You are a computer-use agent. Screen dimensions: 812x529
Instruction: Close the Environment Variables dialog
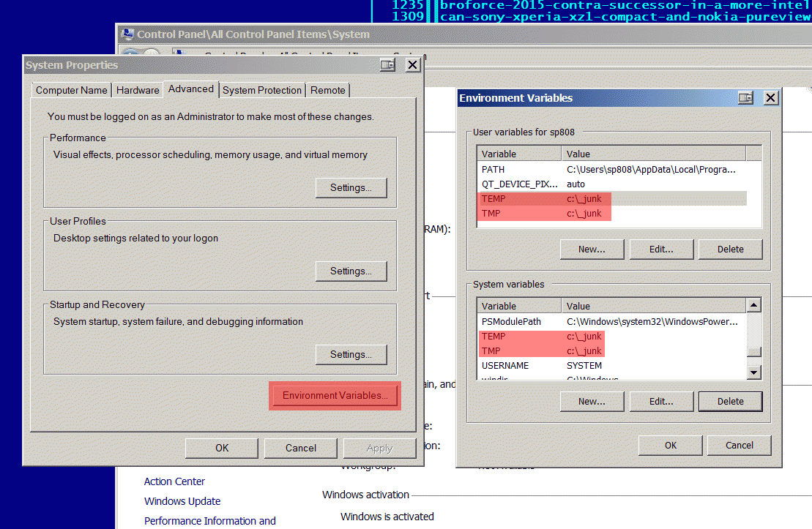(770, 98)
